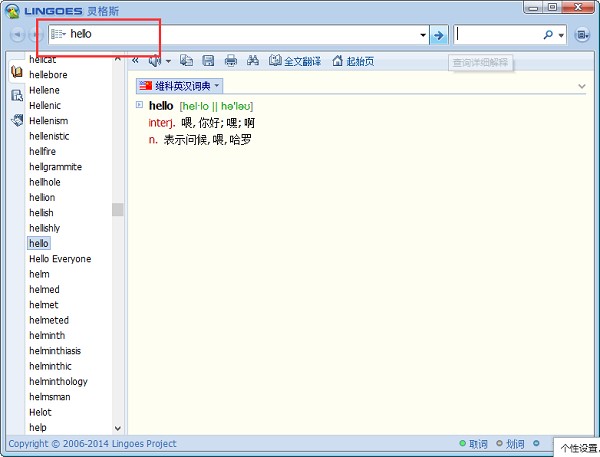Click the copy content icon
The image size is (600, 457).
point(186,60)
